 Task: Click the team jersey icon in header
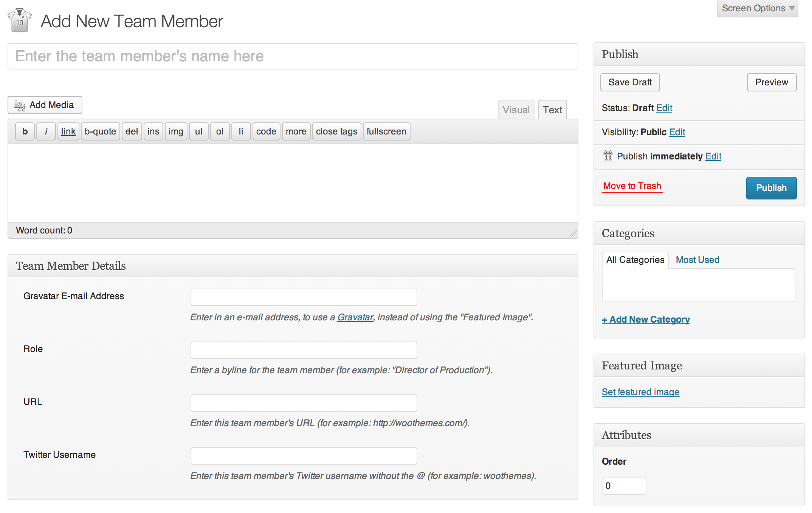point(20,20)
